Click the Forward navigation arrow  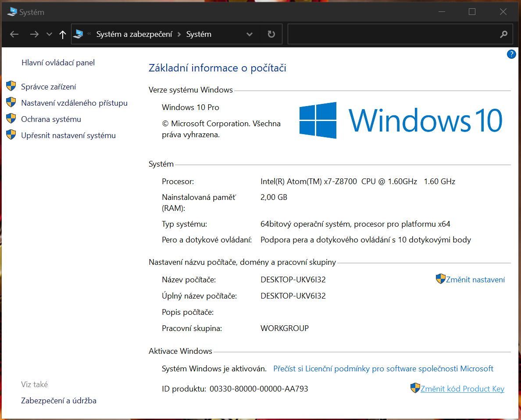(x=34, y=34)
